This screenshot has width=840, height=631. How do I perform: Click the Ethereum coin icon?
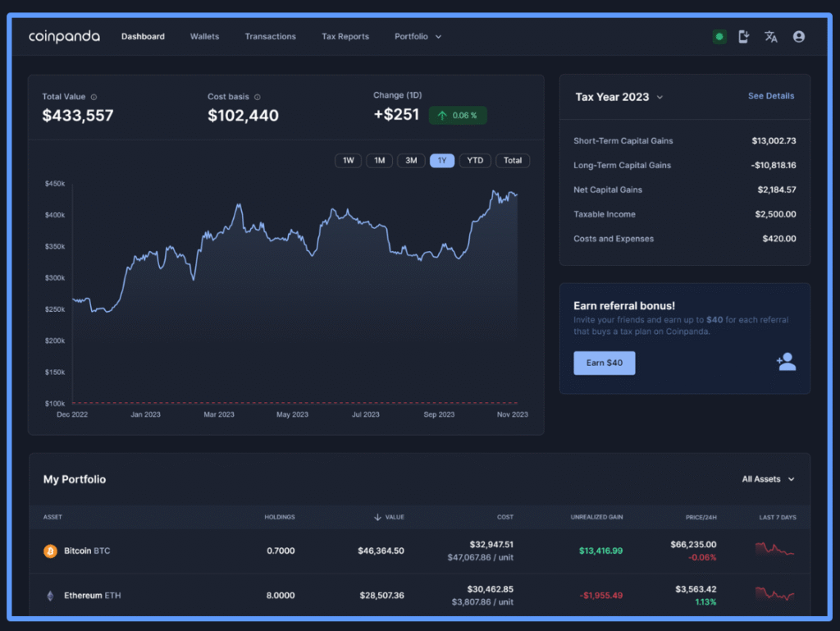click(50, 596)
